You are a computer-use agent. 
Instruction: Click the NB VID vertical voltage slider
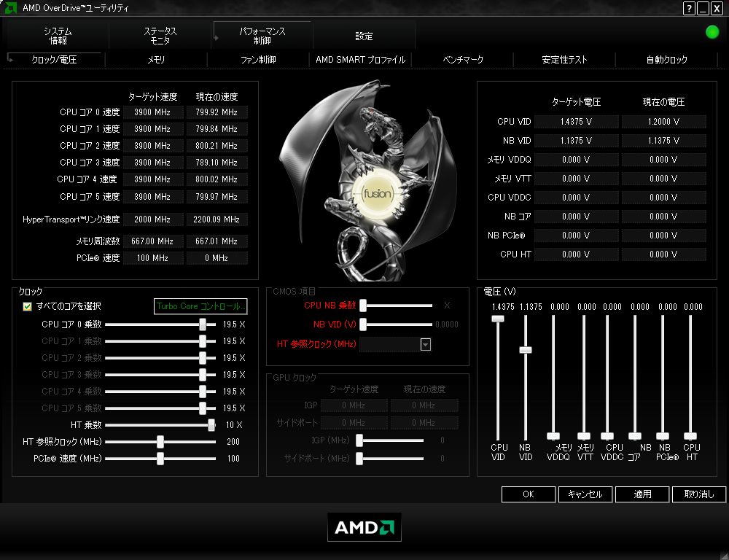point(526,350)
